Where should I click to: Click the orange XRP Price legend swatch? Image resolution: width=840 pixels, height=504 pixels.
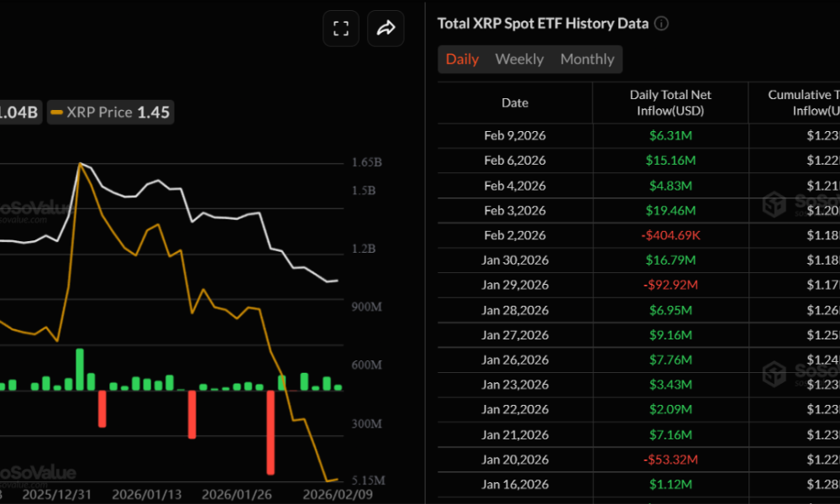pos(56,113)
